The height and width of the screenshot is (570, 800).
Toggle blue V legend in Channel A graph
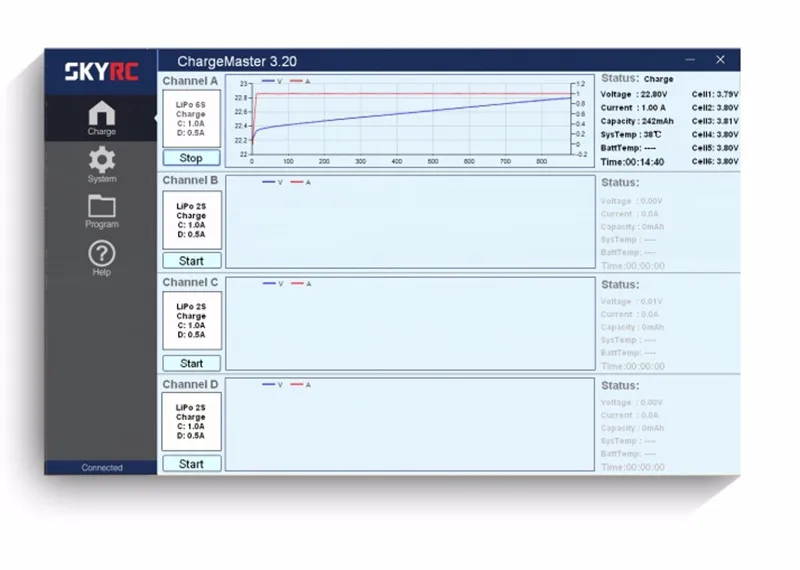pos(272,81)
